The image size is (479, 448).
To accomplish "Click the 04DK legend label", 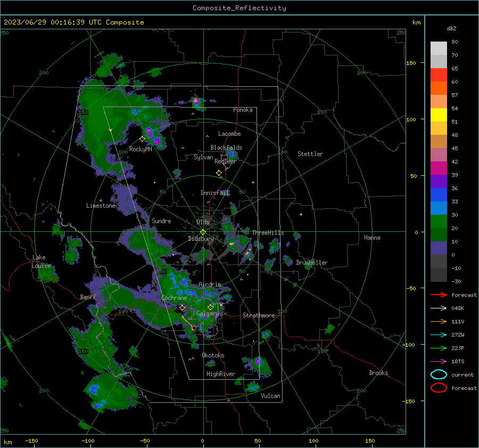I will (x=458, y=308).
